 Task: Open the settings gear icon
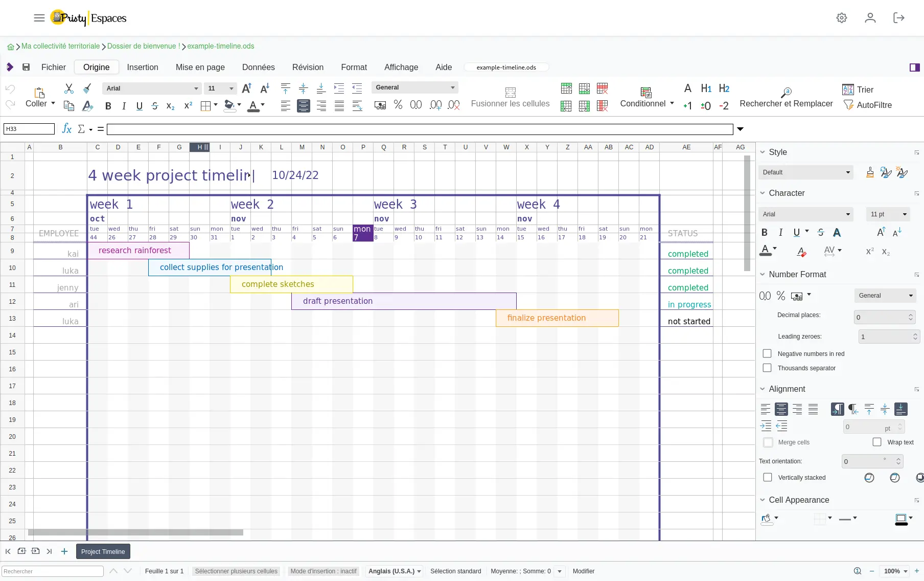point(842,18)
